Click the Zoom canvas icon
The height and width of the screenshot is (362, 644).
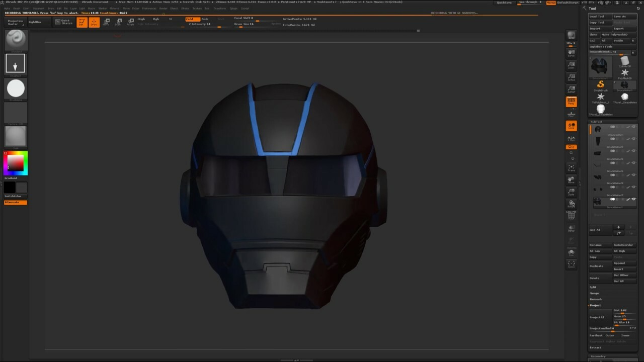coord(571,65)
